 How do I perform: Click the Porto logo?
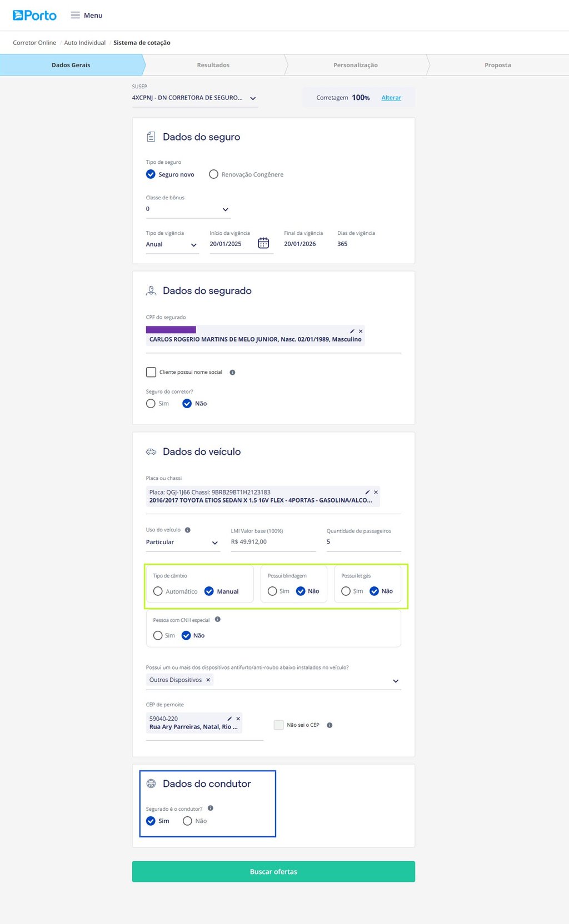click(x=34, y=16)
